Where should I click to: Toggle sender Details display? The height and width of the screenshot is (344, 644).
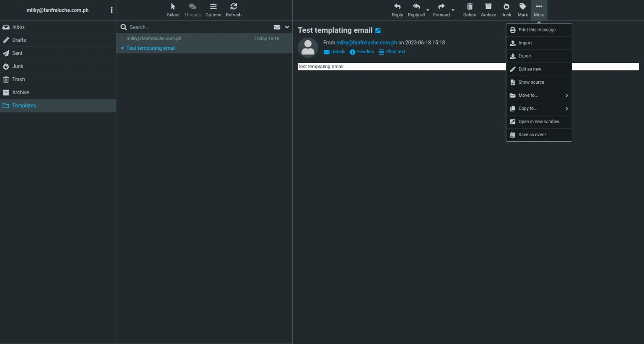pyautogui.click(x=335, y=52)
